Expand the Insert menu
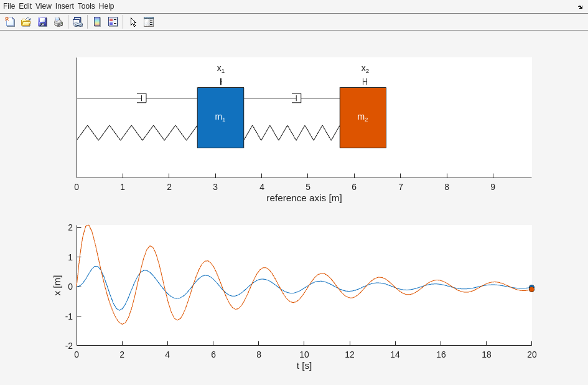 (64, 6)
